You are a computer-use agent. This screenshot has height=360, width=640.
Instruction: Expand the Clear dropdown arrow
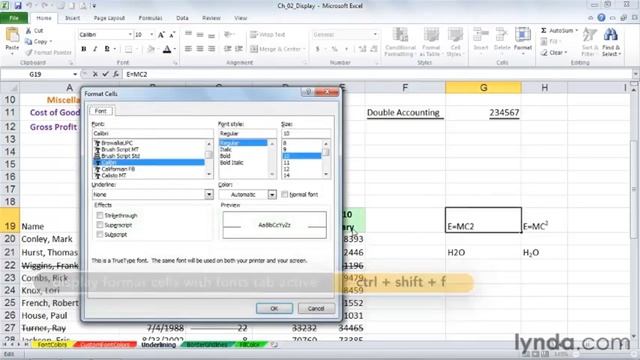566,53
